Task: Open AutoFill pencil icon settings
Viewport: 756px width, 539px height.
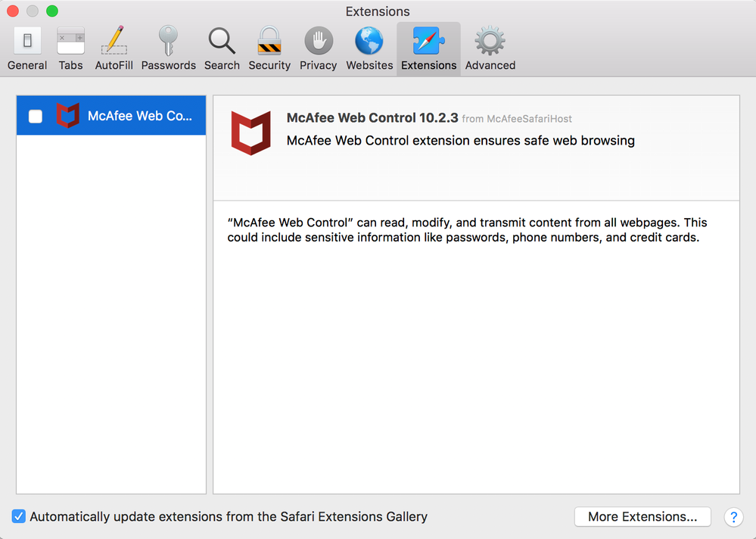Action: [x=114, y=49]
